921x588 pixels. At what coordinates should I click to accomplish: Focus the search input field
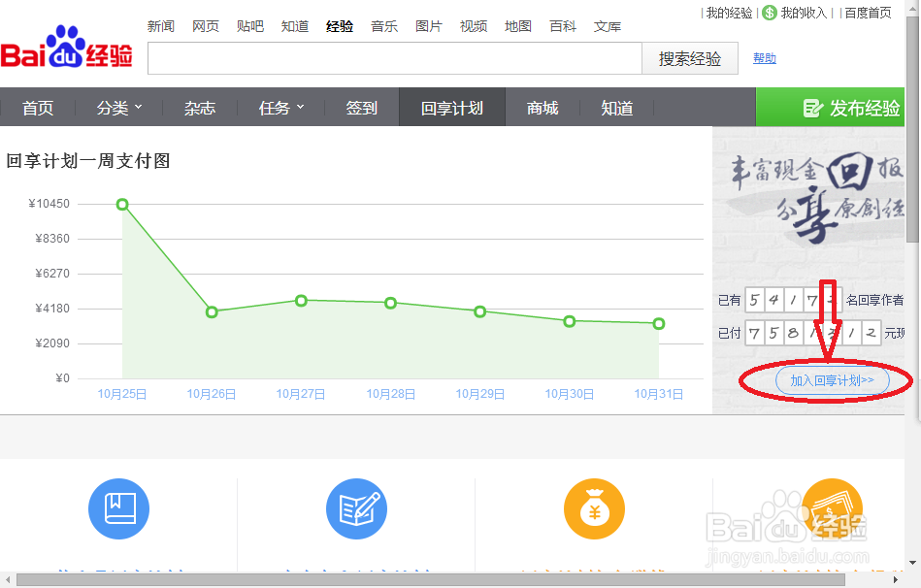[395, 58]
